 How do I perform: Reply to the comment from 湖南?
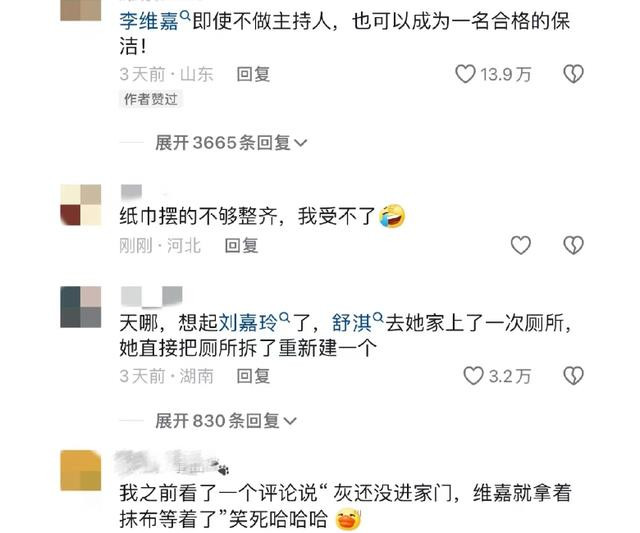tap(253, 376)
